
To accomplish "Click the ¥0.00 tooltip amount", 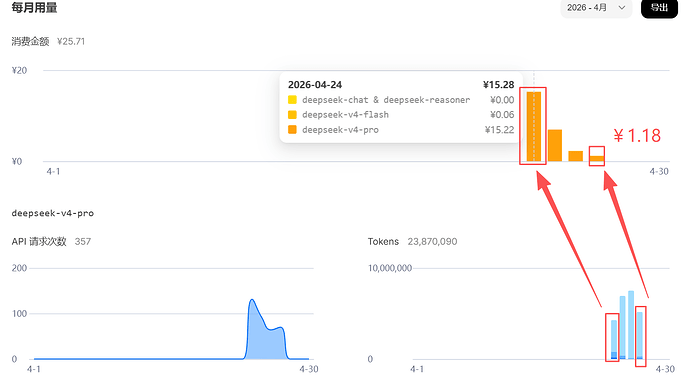I will tap(502, 100).
